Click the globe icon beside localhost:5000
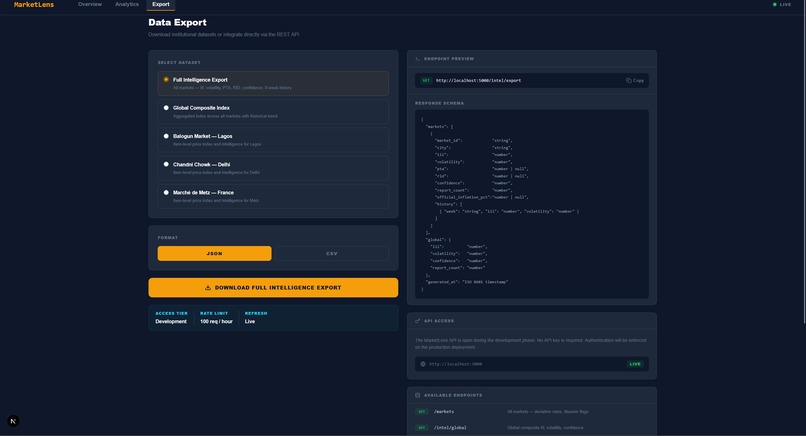The height and width of the screenshot is (436, 806). [423, 364]
